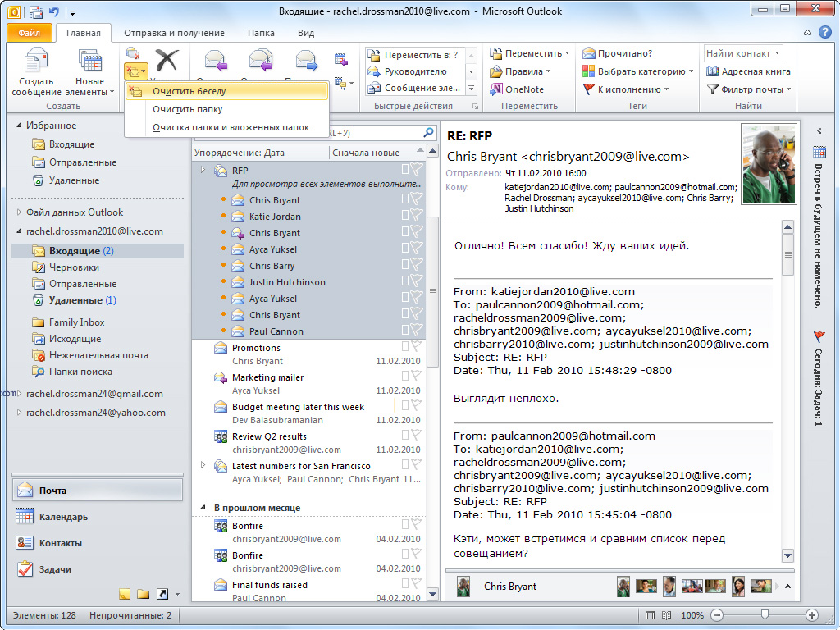Open К исполнению follow-up flag menu
840x630 pixels.
click(626, 89)
